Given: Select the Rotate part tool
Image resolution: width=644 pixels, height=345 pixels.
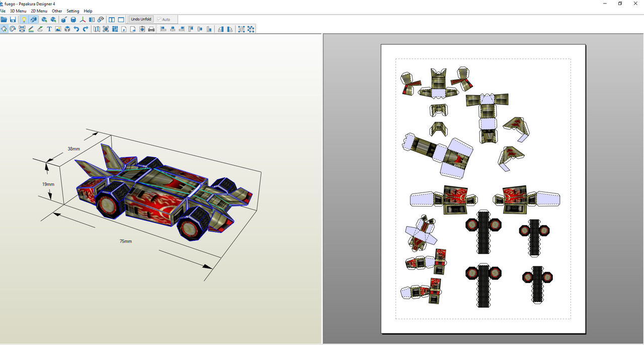Looking at the screenshot, I should pos(13,29).
